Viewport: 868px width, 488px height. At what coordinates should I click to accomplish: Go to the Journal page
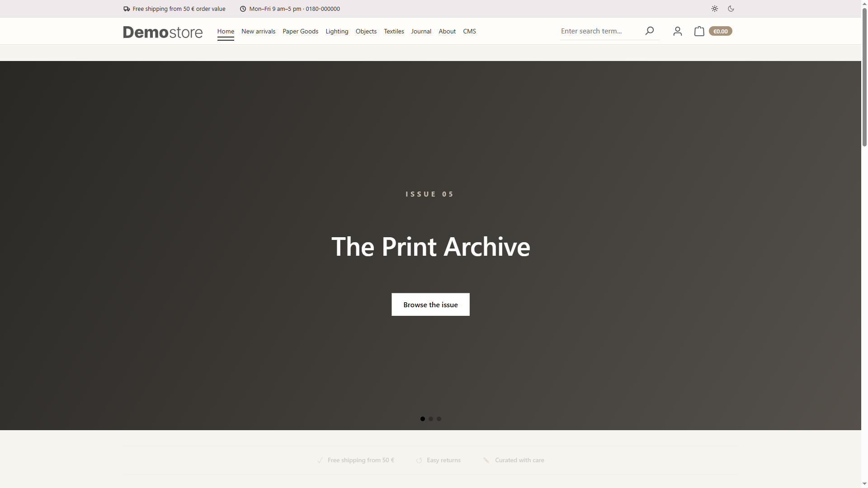(x=421, y=31)
